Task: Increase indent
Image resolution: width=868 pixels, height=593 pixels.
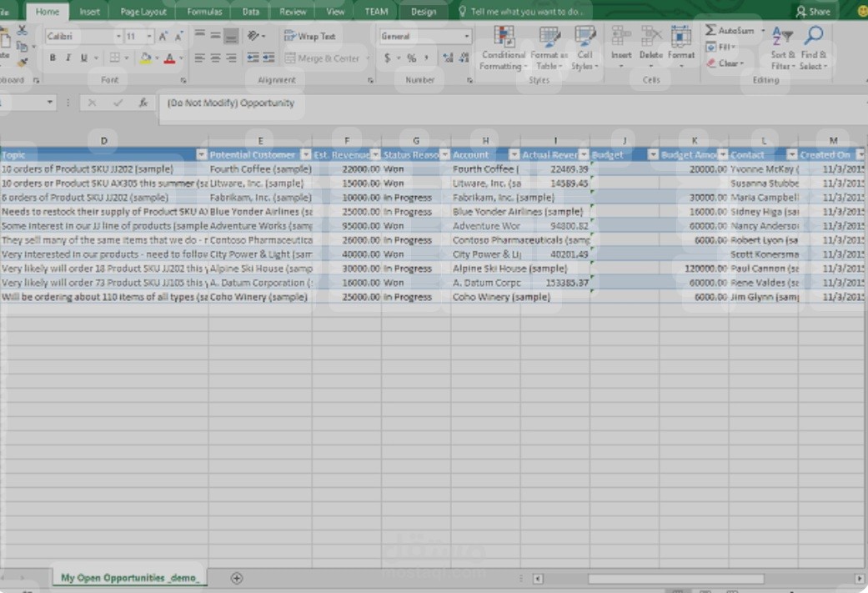Action: [269, 58]
